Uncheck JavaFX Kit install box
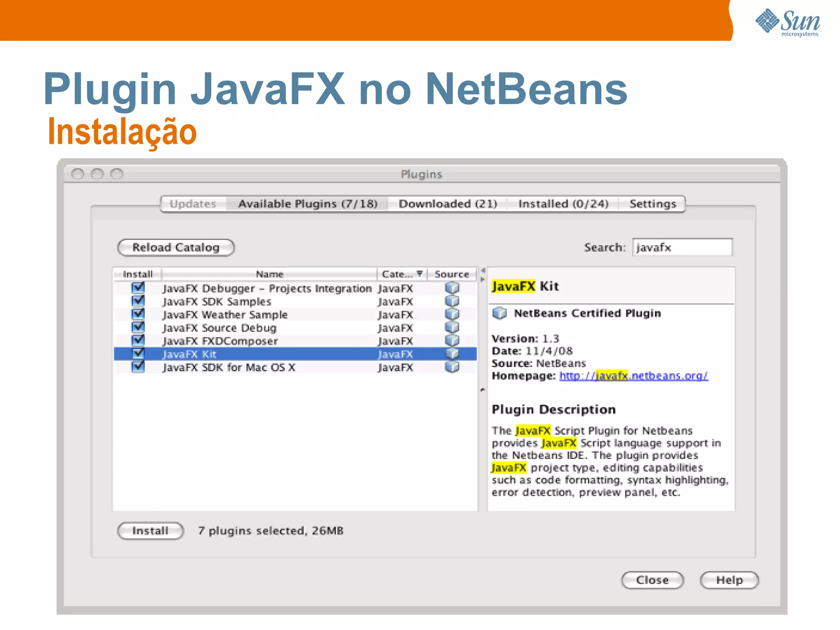 click(x=138, y=353)
